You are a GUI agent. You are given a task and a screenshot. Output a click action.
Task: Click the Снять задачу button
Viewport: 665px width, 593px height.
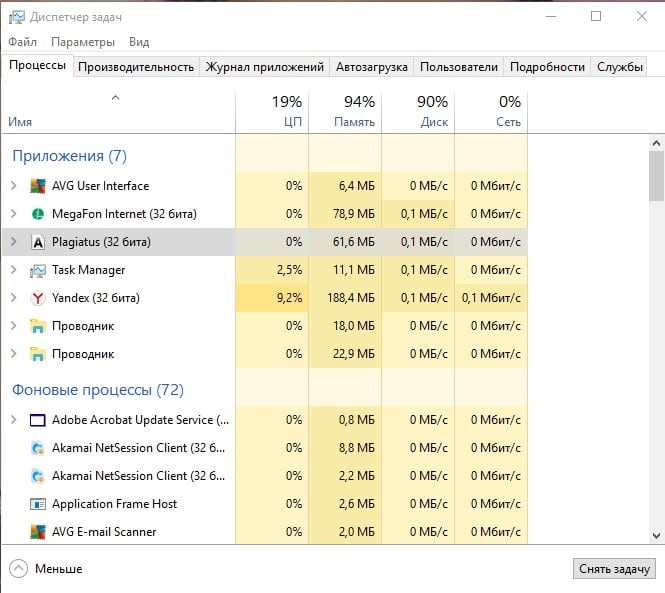pos(615,569)
